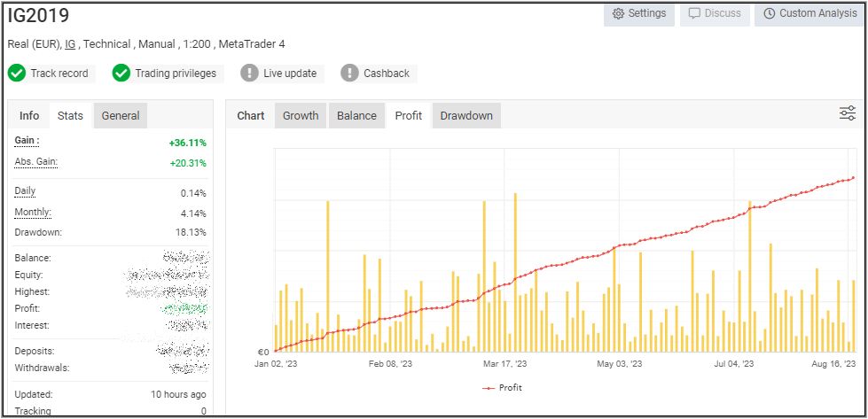
Task: Click the IG broker link
Action: tap(70, 44)
